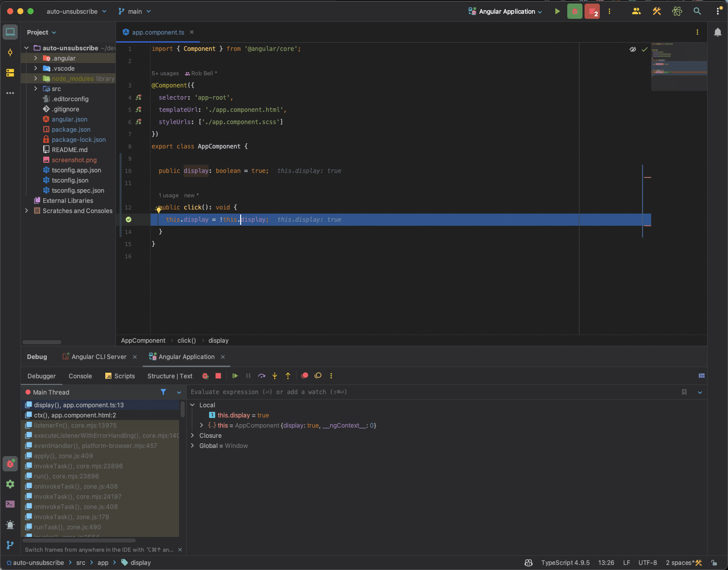This screenshot has height=570, width=728.
Task: Click Step Into debug icon
Action: [275, 376]
